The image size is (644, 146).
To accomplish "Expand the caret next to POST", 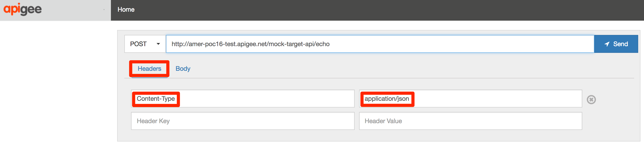I will tap(158, 44).
